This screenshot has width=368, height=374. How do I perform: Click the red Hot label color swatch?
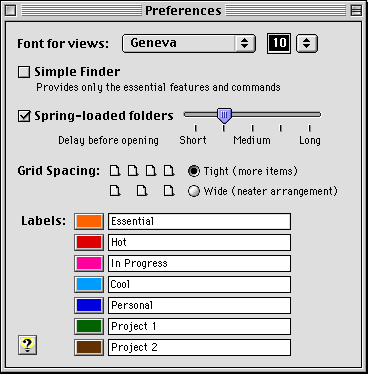pos(89,242)
